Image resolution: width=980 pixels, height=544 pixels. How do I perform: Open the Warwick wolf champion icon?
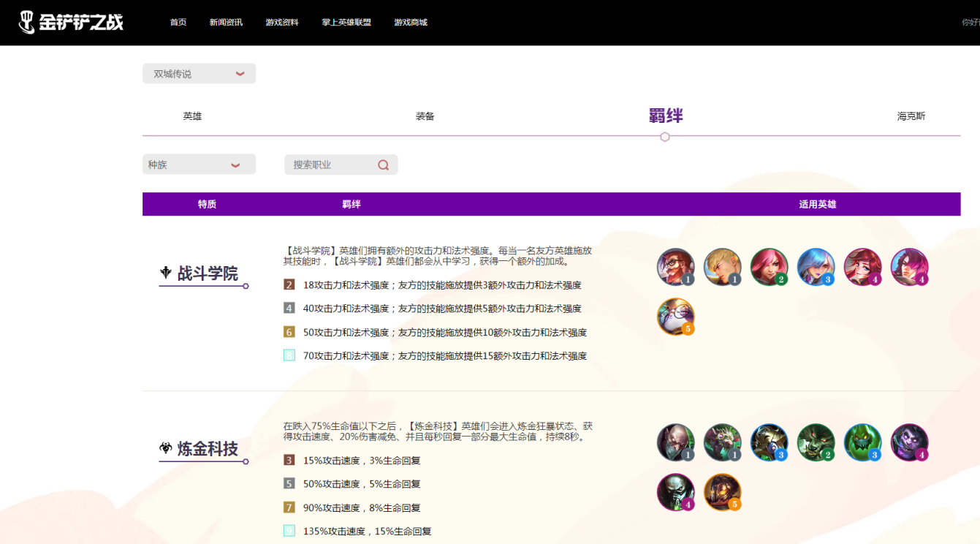[x=816, y=442]
